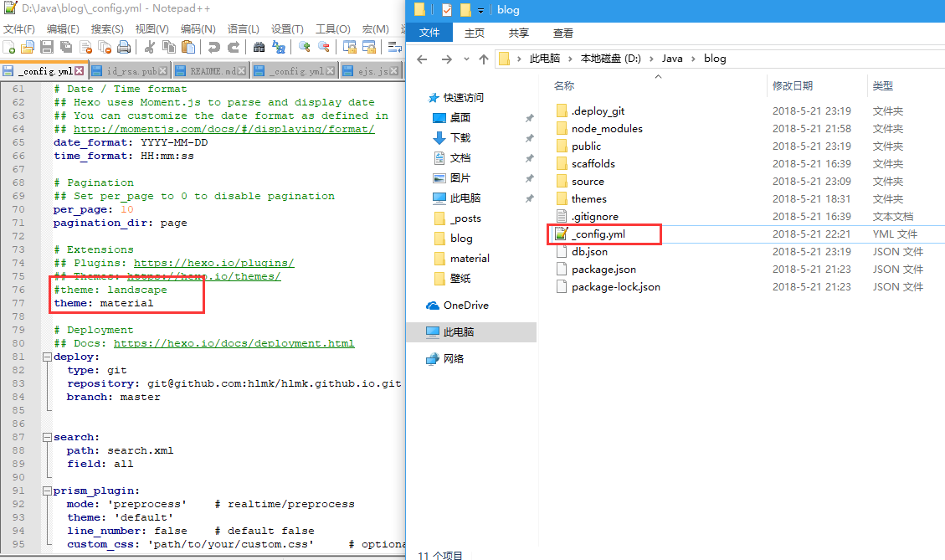This screenshot has height=560, width=945.
Task: Open Explorer recent locations dropdown arrow
Action: pyautogui.click(x=466, y=59)
